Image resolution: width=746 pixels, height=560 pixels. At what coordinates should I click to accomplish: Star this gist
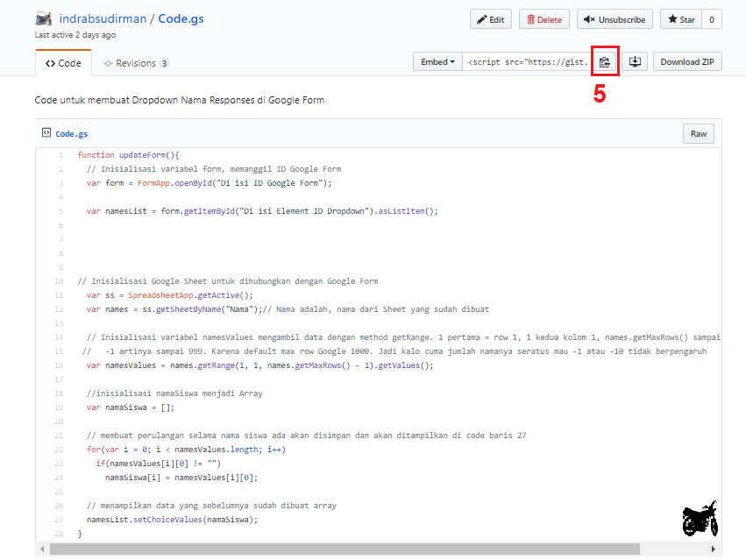[x=681, y=19]
